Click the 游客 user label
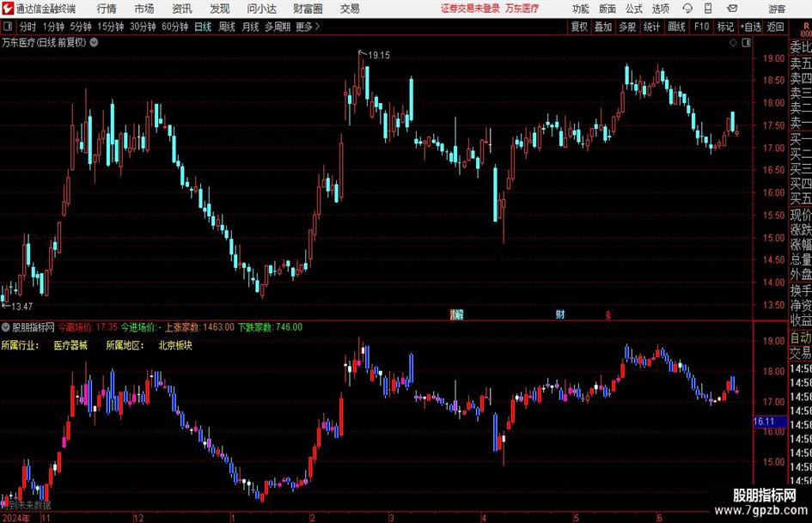Viewport: 812px width, 523px height. (x=777, y=9)
